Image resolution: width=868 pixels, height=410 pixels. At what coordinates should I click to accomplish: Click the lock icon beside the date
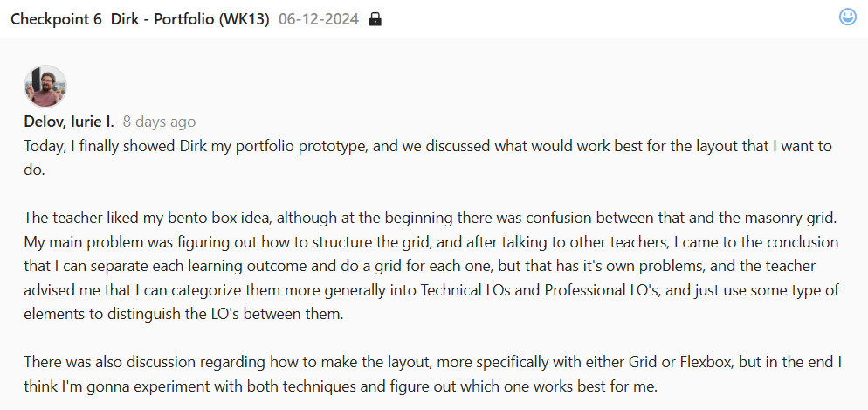click(x=375, y=19)
